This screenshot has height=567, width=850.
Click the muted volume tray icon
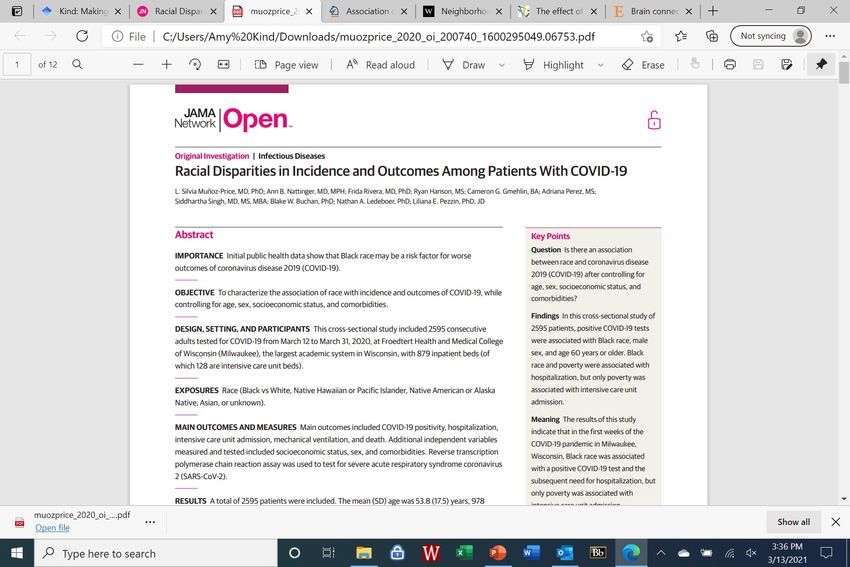pyautogui.click(x=751, y=553)
